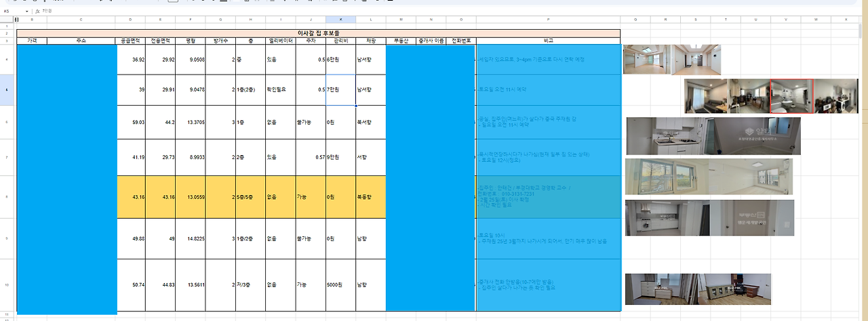Select row 5 by its row number
The height and width of the screenshot is (321, 868).
pyautogui.click(x=7, y=89)
